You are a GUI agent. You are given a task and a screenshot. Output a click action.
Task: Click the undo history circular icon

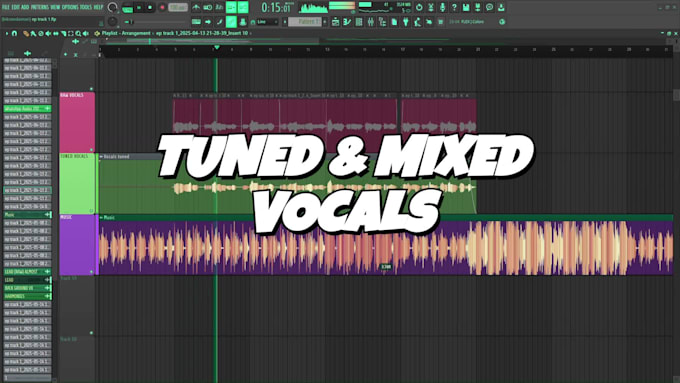[x=419, y=7]
